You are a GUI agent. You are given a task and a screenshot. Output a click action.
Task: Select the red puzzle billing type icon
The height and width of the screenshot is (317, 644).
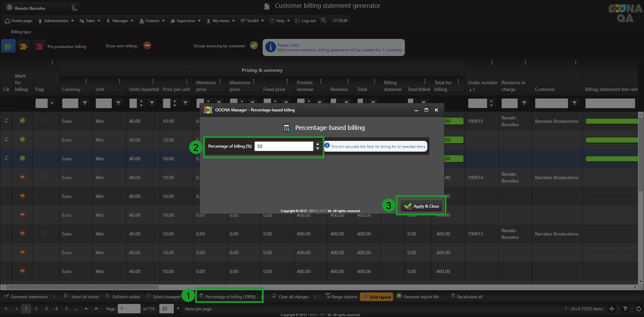39,46
